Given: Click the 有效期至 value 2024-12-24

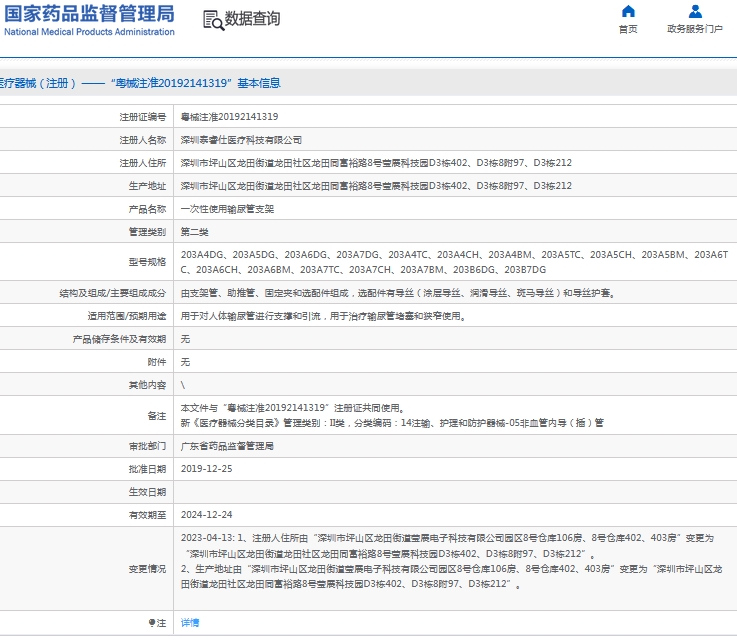Looking at the screenshot, I should coord(207,515).
